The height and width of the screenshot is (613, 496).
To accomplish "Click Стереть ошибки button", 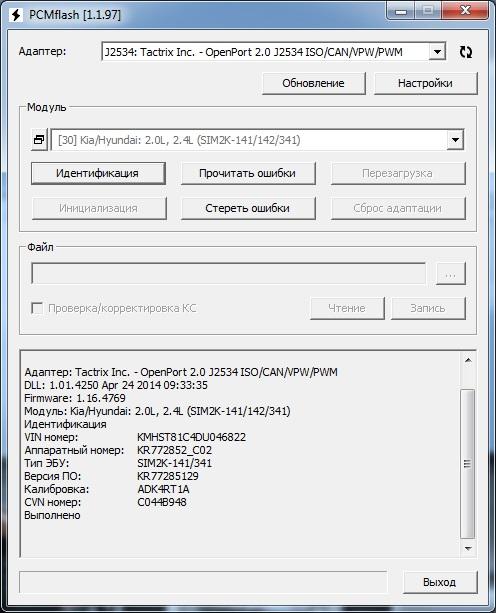I will pos(248,208).
